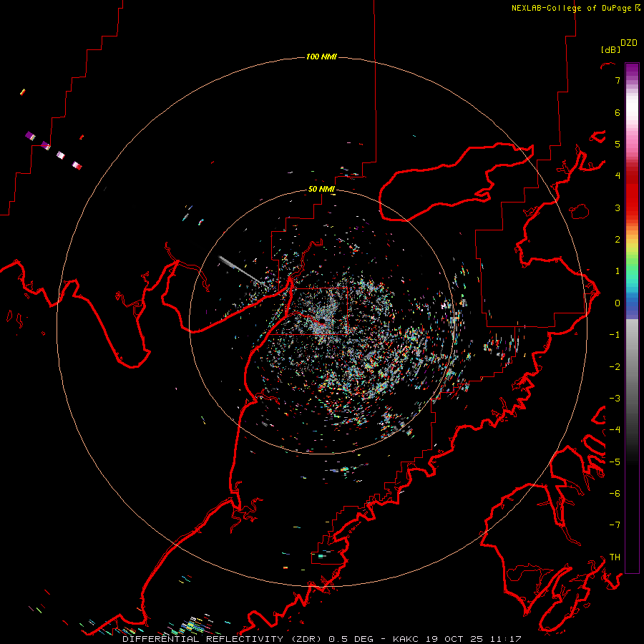Click the 5 value on color scale
This screenshot has width=644, height=644.
pos(618,144)
